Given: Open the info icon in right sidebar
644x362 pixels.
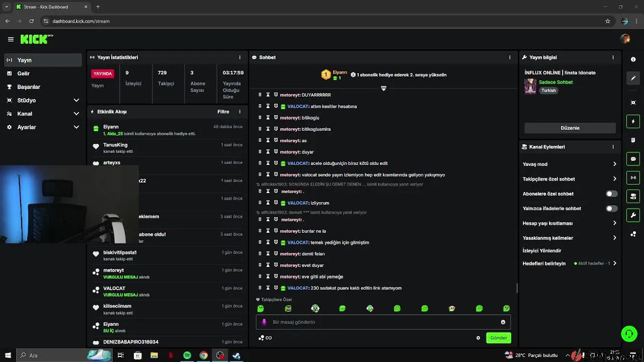Looking at the screenshot, I should tap(633, 59).
